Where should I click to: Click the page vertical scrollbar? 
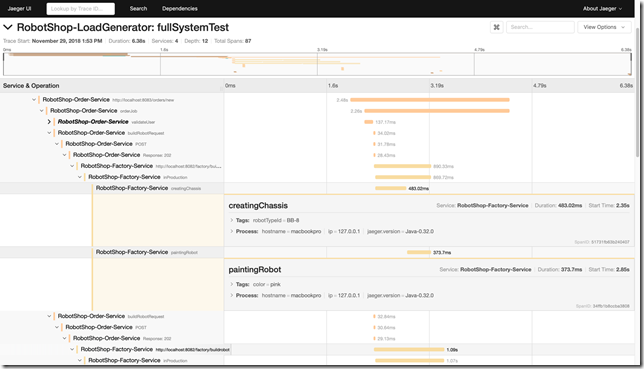[638, 92]
